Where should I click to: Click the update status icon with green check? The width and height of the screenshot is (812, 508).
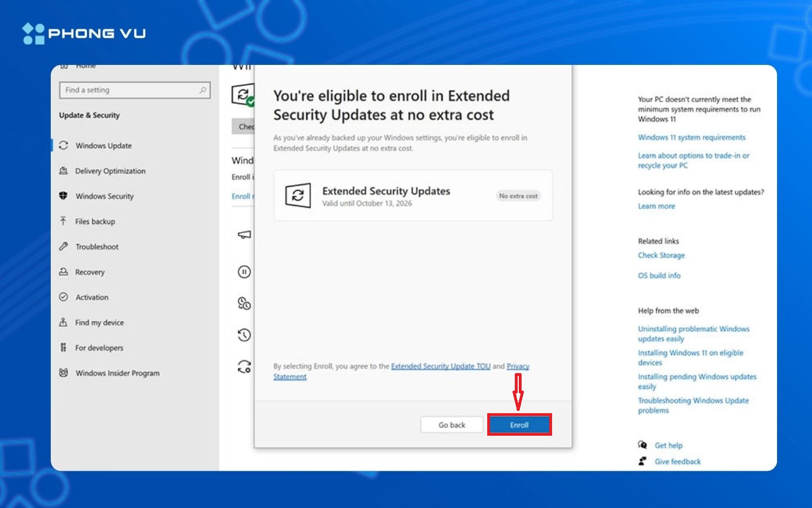click(244, 95)
